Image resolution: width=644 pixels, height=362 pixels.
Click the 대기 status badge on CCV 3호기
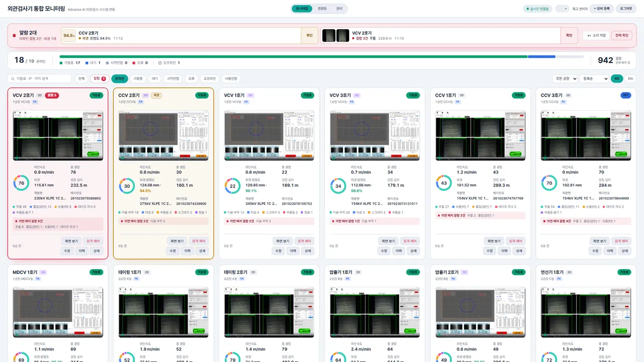[626, 95]
